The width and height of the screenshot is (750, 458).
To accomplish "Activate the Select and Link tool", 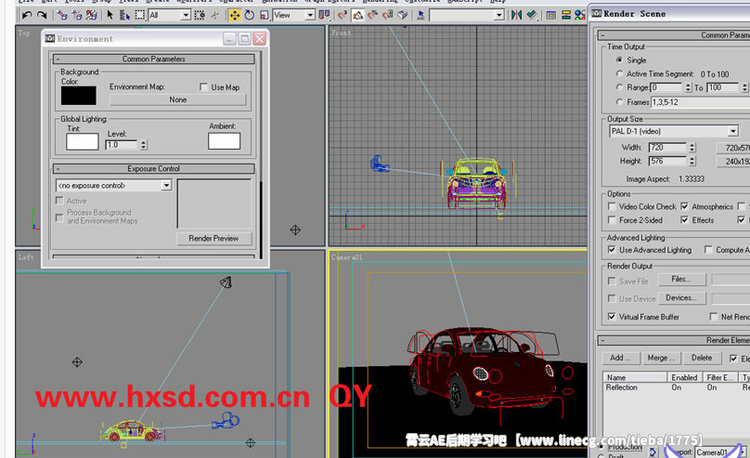I will (62, 15).
